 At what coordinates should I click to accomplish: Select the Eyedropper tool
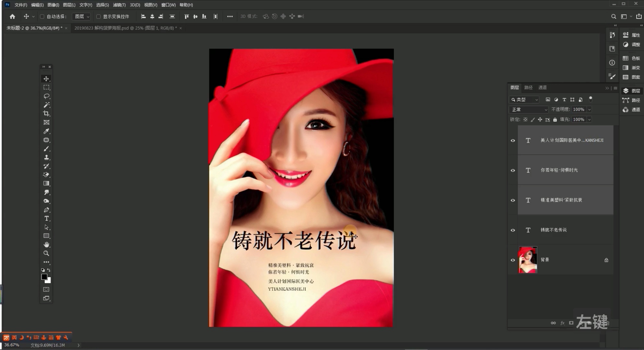pos(46,131)
